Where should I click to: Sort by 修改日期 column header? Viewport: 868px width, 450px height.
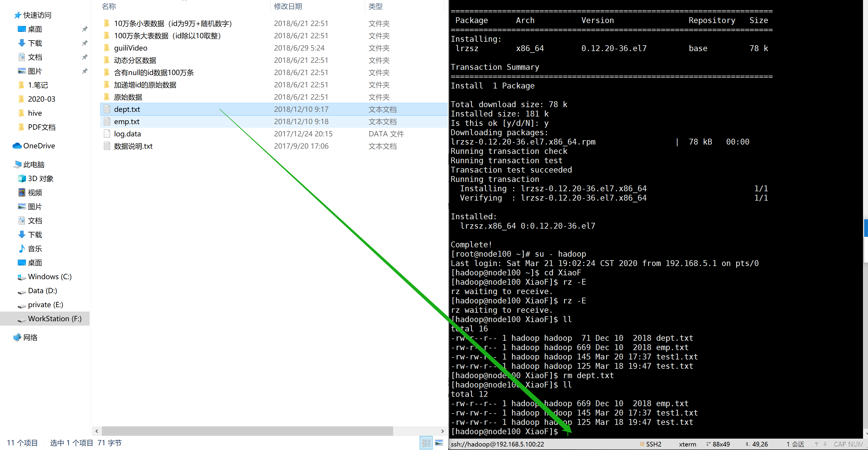288,6
